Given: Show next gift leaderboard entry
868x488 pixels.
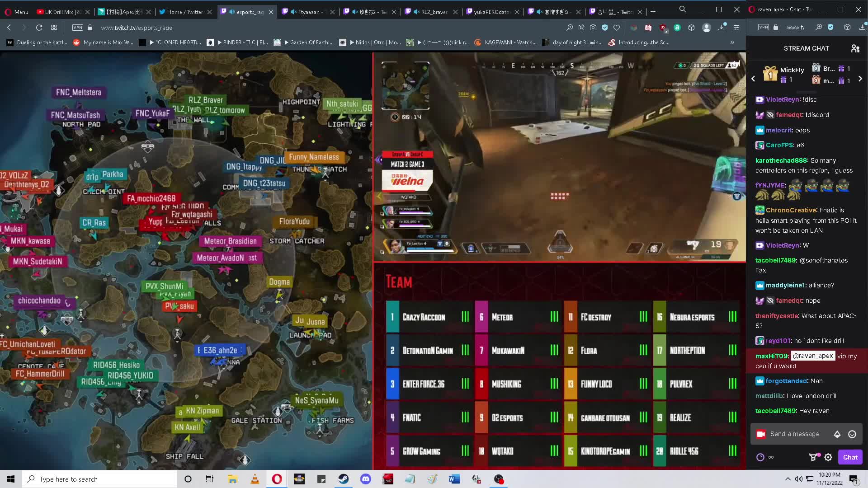Looking at the screenshot, I should click(x=860, y=79).
